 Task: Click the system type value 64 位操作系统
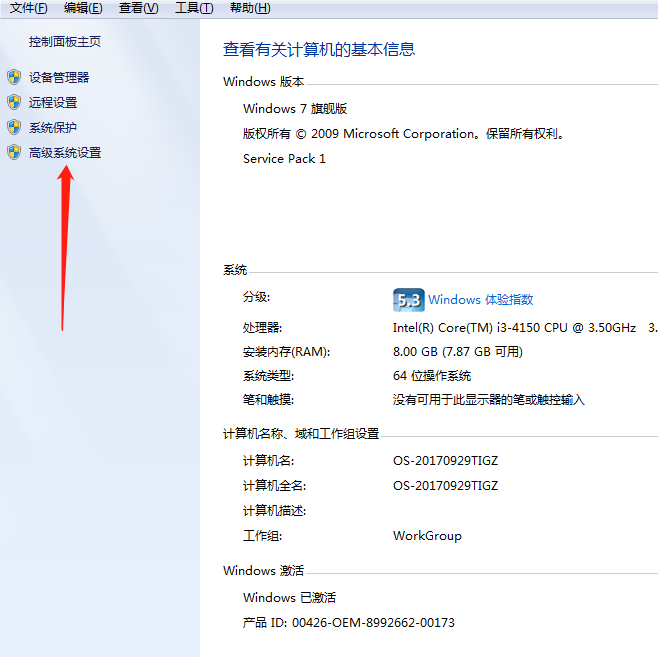point(432,375)
